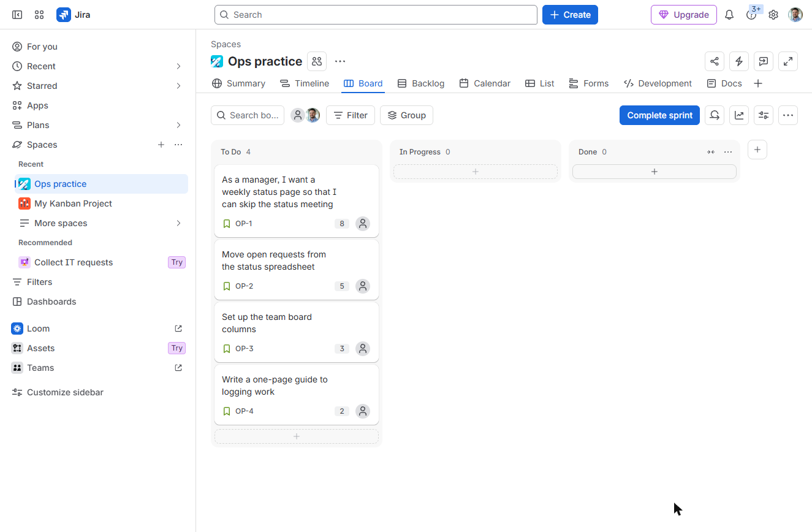
Task: Open the board view settings sliders icon
Action: click(764, 115)
